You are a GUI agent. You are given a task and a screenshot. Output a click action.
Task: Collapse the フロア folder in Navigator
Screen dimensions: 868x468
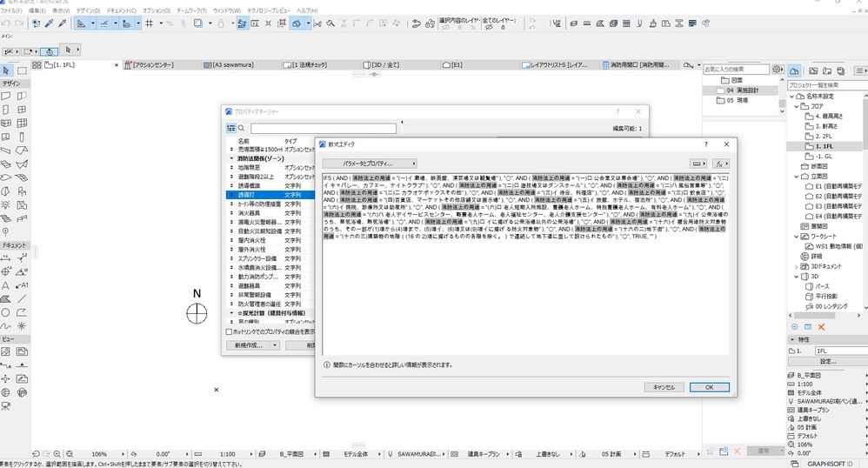tap(797, 106)
